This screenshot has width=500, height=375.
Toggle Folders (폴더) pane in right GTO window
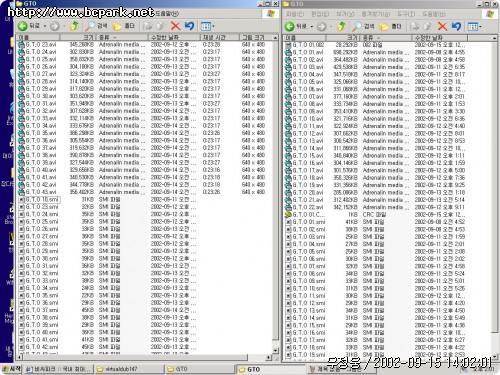[391, 26]
